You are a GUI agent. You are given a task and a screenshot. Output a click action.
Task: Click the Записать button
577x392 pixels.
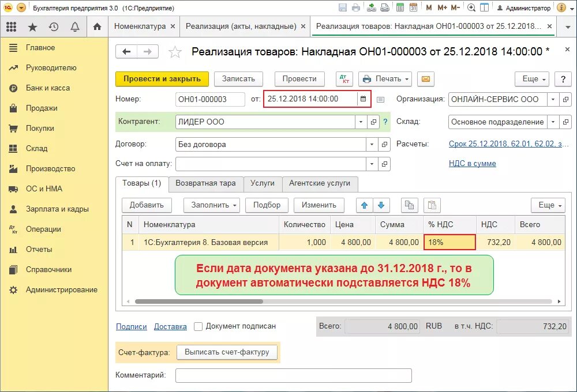(x=238, y=79)
